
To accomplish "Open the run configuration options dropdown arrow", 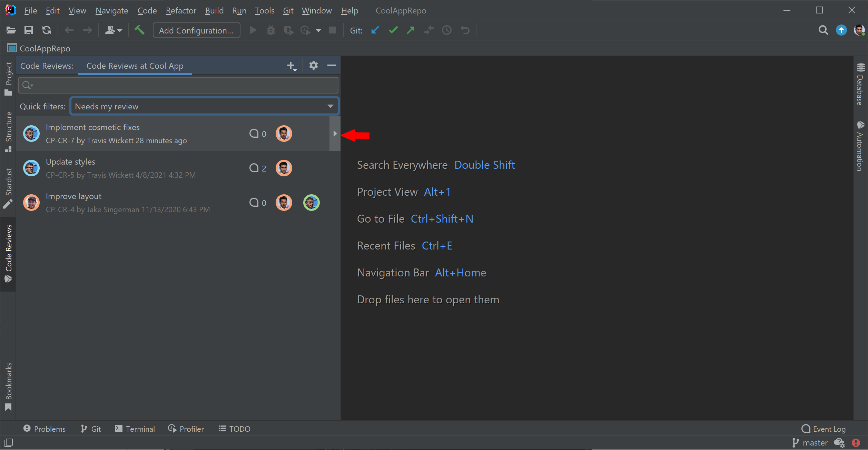I will pos(318,30).
